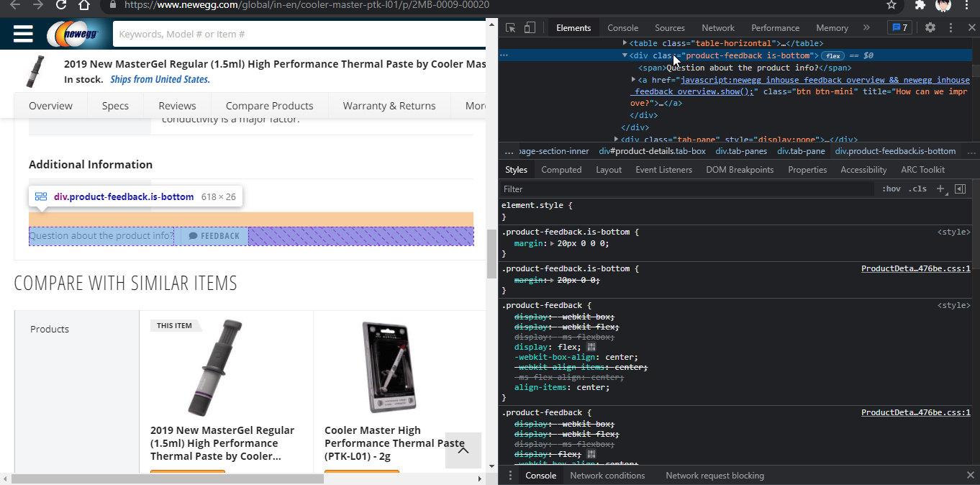
Task: Open the flexbox editor beside active display: flex
Action: click(x=591, y=347)
